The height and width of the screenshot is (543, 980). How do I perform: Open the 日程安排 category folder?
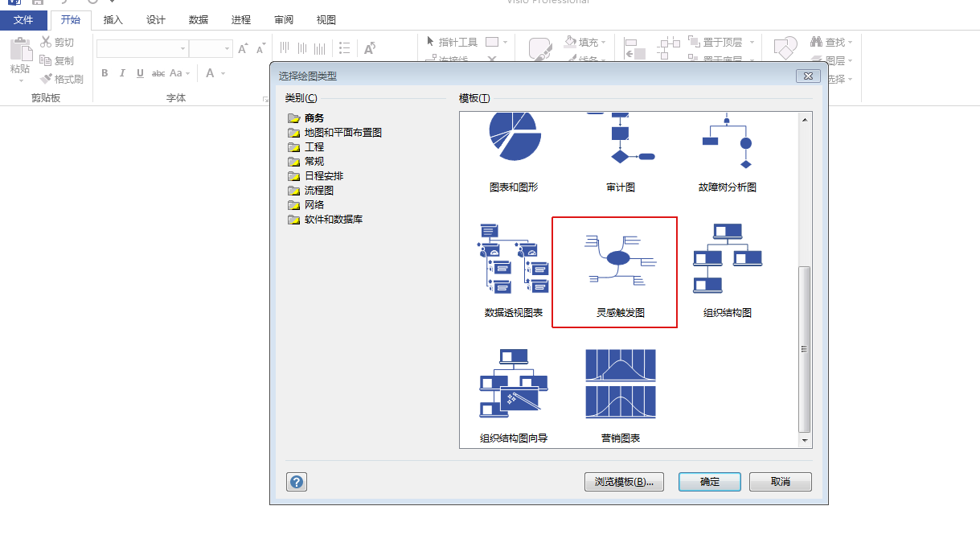click(315, 176)
